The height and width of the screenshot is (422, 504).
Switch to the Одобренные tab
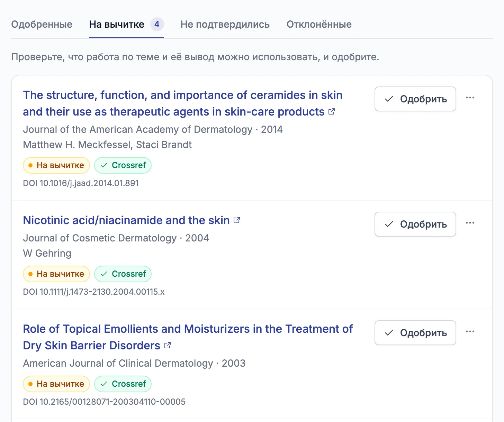tap(42, 24)
